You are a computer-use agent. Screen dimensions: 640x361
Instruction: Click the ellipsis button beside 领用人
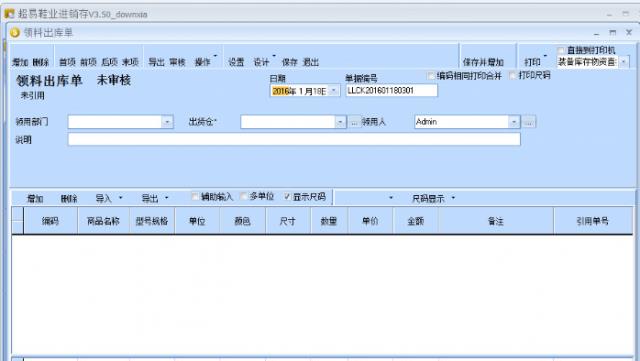click(x=529, y=122)
